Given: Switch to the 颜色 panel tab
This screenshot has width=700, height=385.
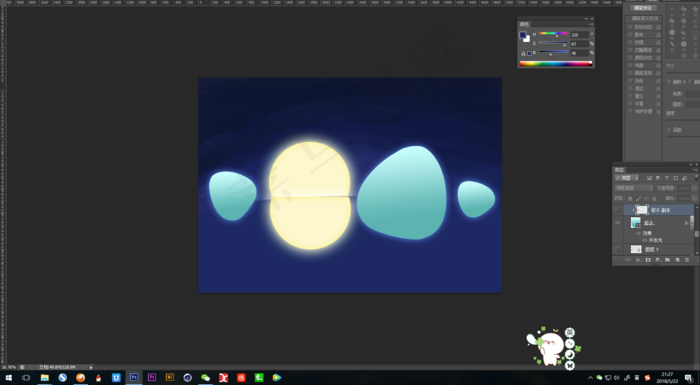Looking at the screenshot, I should point(524,24).
